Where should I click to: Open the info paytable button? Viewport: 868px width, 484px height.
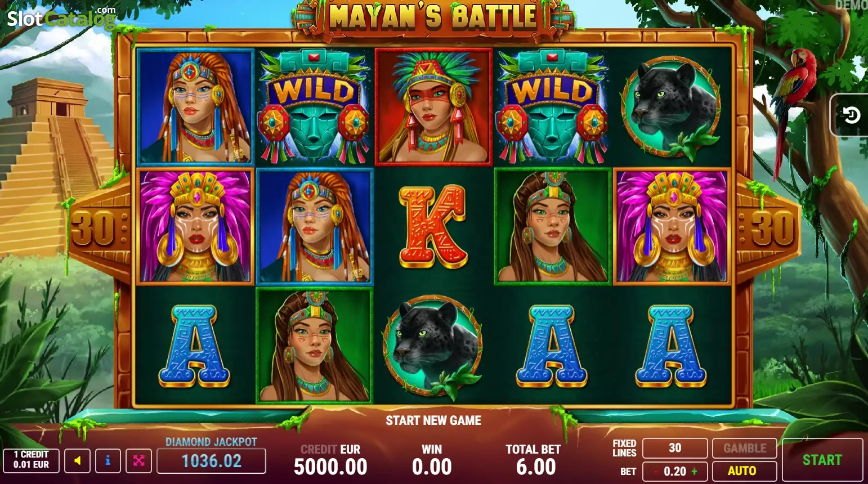pyautogui.click(x=108, y=461)
